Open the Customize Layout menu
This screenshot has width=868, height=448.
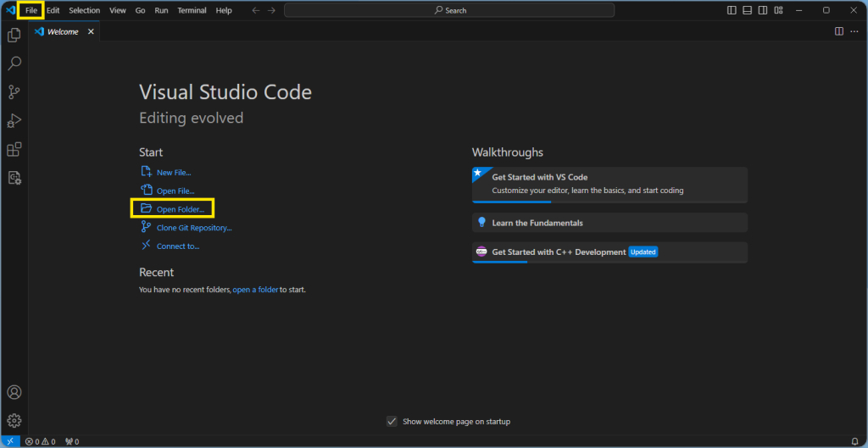778,10
